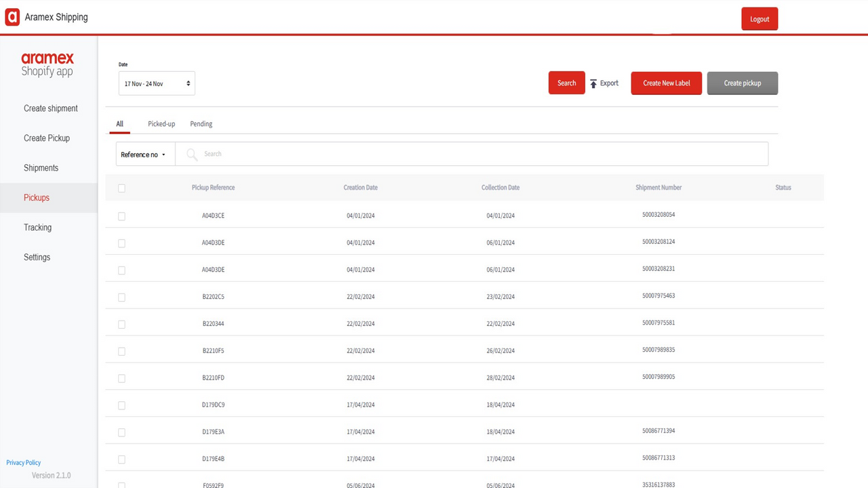Click the Status column header
This screenshot has height=488, width=868.
[x=783, y=188]
